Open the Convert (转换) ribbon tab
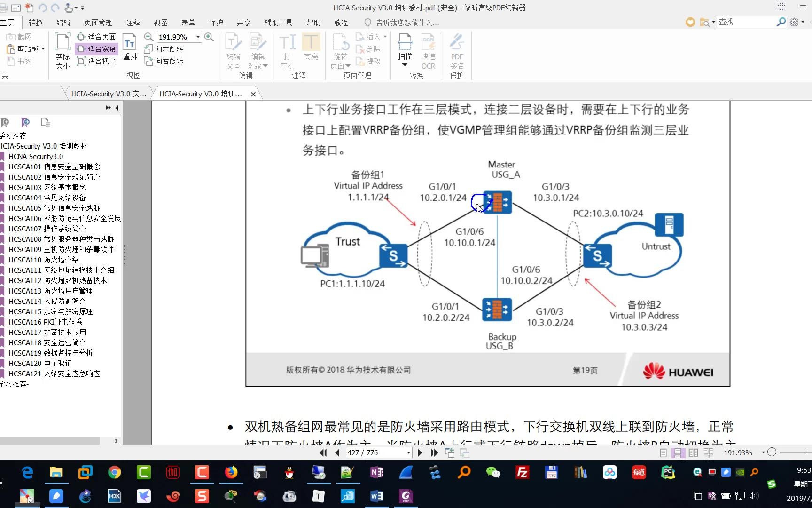This screenshot has width=812, height=508. click(x=35, y=23)
